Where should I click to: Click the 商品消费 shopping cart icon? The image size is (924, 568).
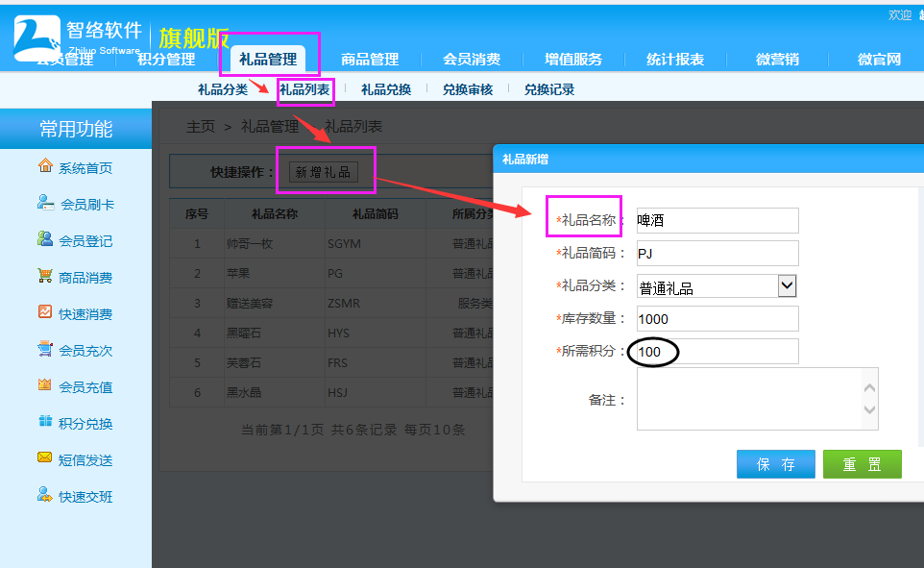[45, 276]
